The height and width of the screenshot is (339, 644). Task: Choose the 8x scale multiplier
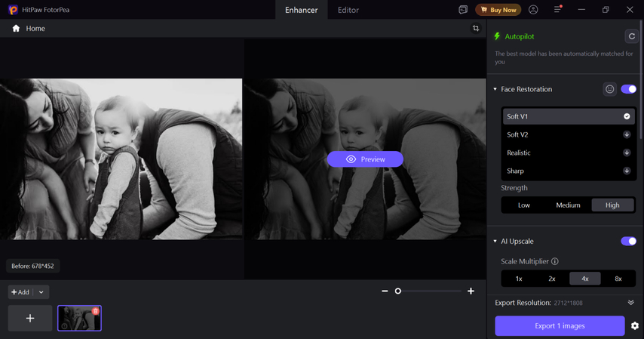pyautogui.click(x=618, y=279)
